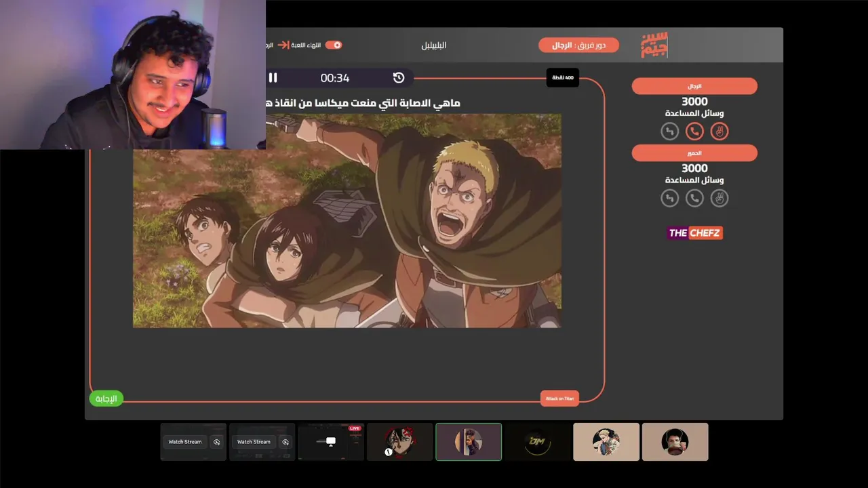
Task: Select the blond anime avatar participant tile
Action: point(606,442)
